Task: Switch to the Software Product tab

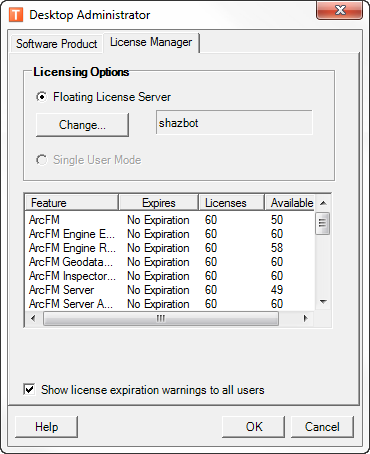Action: click(x=56, y=44)
